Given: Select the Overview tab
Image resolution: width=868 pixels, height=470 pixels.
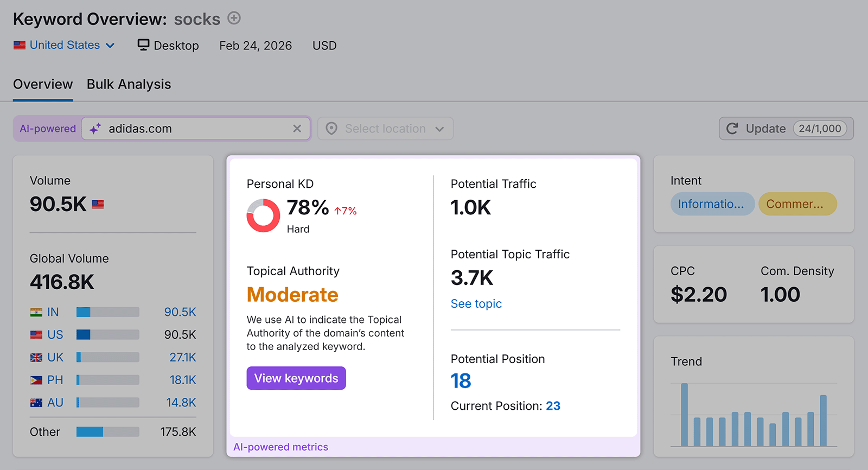Looking at the screenshot, I should click(x=42, y=84).
